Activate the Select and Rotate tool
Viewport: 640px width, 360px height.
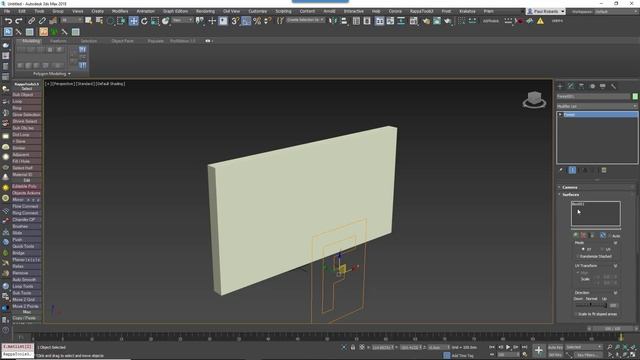click(144, 21)
